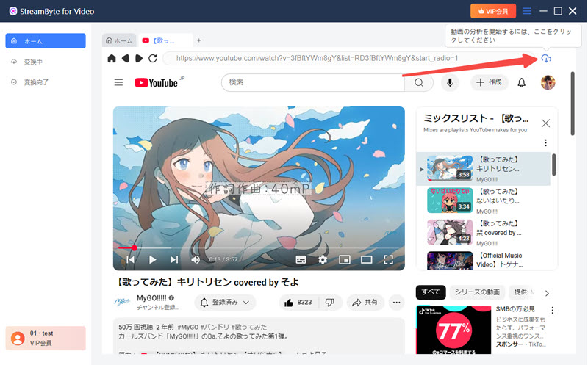The image size is (588, 365).
Task: Open video player settings gear
Action: click(x=323, y=259)
